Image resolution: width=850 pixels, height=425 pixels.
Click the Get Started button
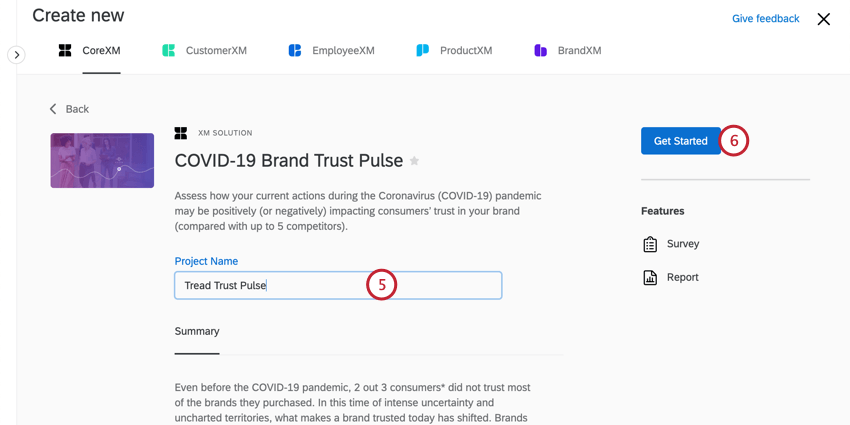click(680, 141)
